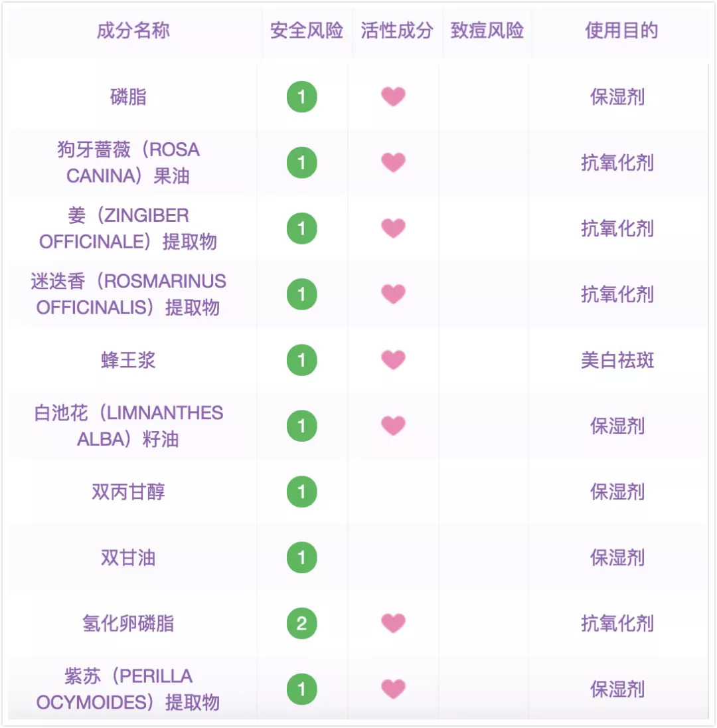Click the heart in 白池花 籽油 row
This screenshot has height=728, width=717.
pos(394,426)
